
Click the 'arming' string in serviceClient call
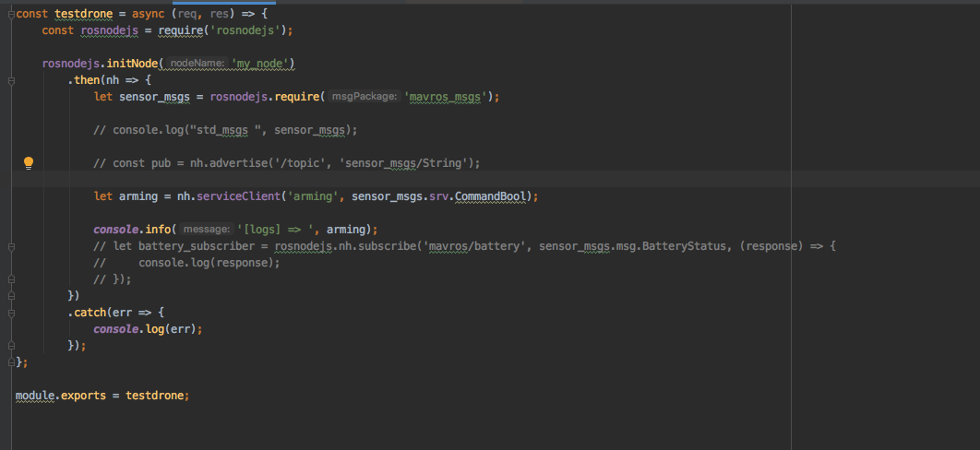tap(313, 196)
